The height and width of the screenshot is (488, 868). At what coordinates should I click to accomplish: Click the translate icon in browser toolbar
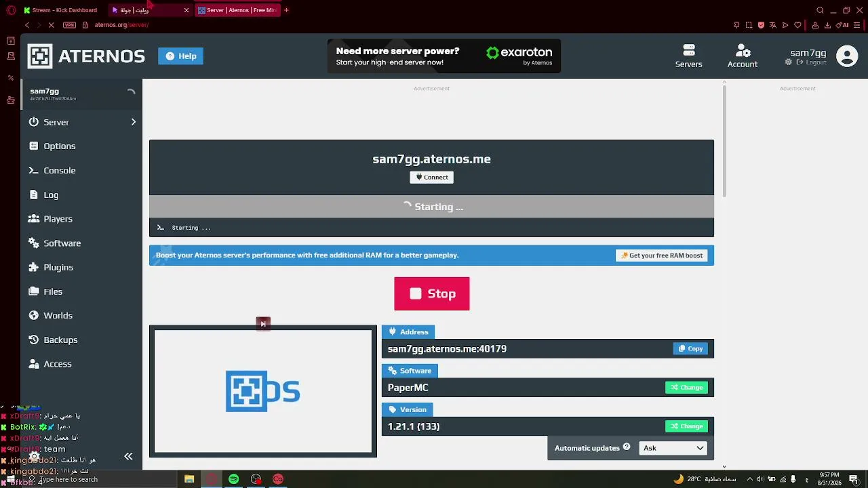pyautogui.click(x=773, y=25)
